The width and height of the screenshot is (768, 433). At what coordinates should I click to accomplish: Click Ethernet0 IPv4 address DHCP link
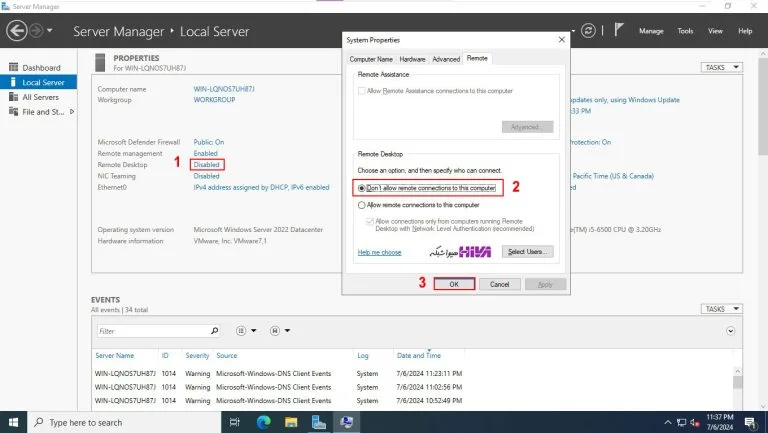[x=261, y=187]
